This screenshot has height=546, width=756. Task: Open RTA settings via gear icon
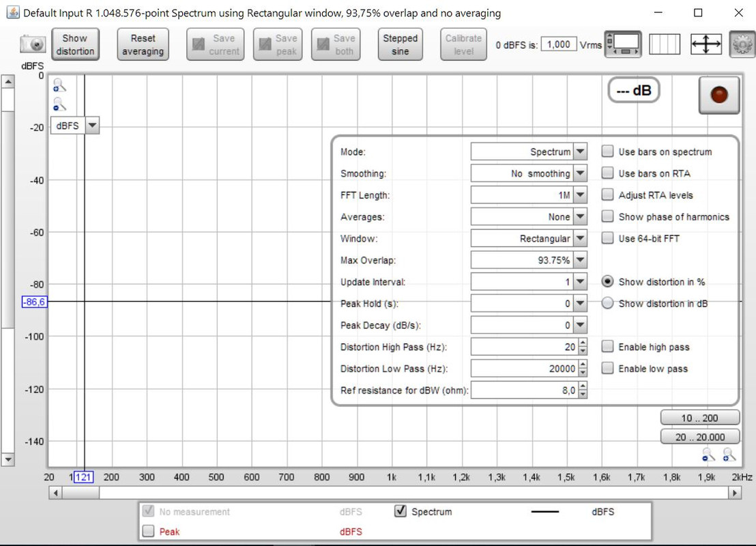(742, 44)
